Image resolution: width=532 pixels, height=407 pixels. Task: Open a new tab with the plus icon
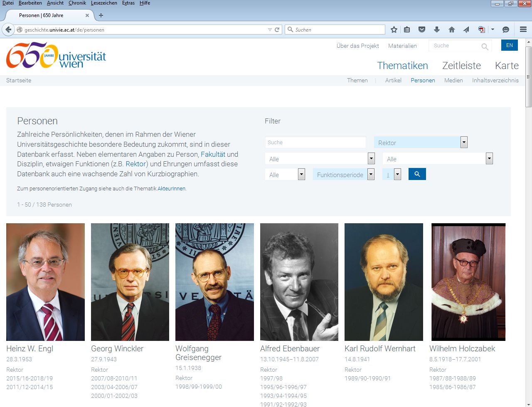[101, 15]
